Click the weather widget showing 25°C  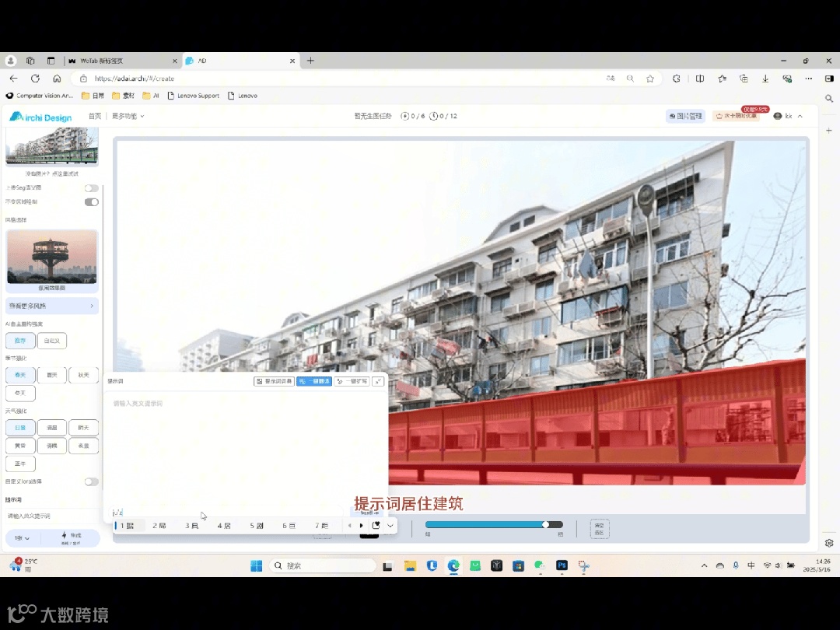(24, 565)
